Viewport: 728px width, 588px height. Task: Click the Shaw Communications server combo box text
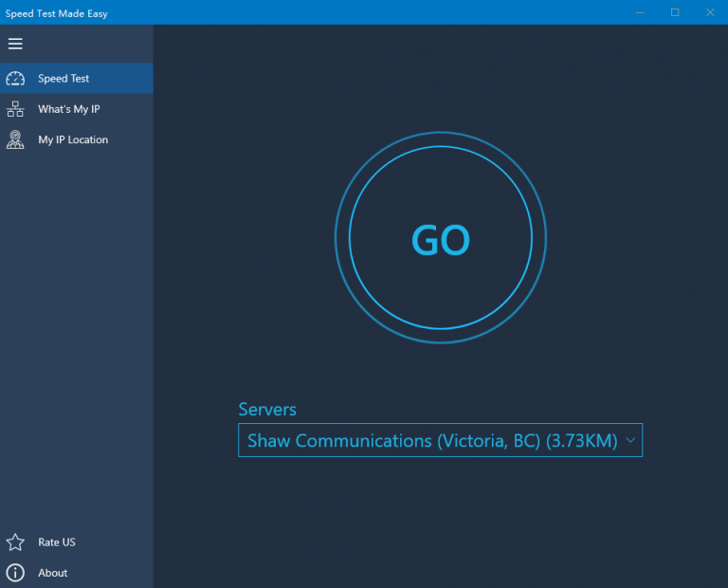point(431,440)
